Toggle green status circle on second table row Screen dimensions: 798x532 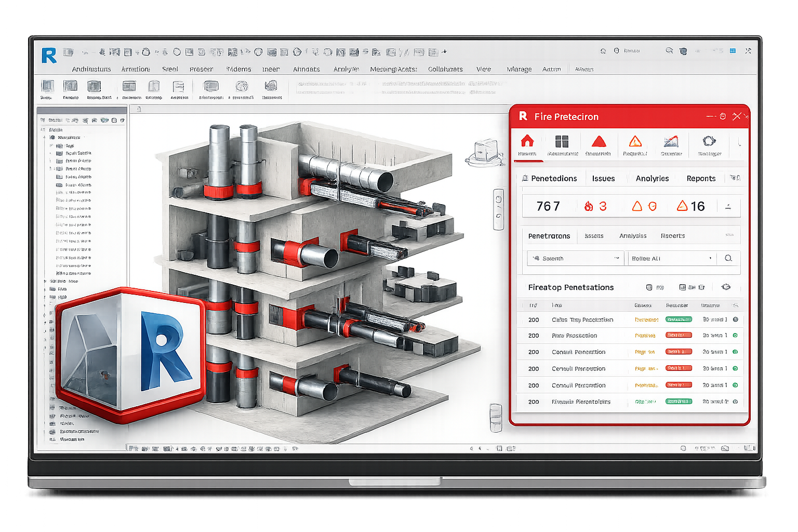tap(735, 336)
